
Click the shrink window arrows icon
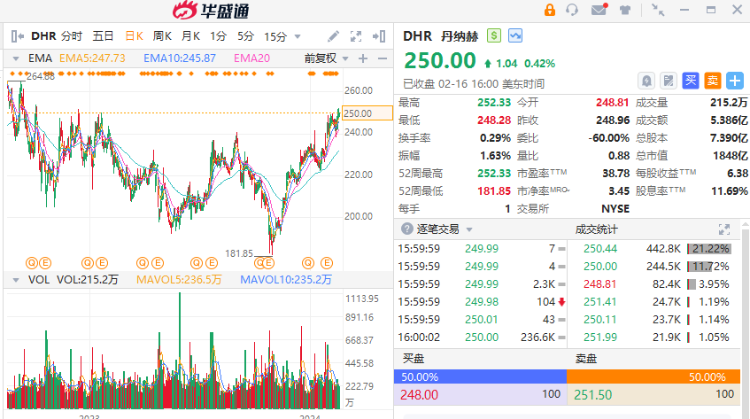pos(658,10)
